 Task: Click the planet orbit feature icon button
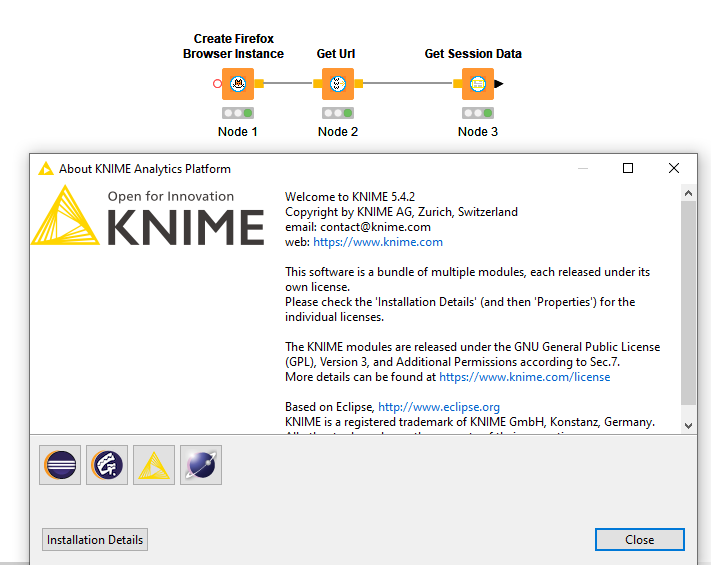point(201,465)
